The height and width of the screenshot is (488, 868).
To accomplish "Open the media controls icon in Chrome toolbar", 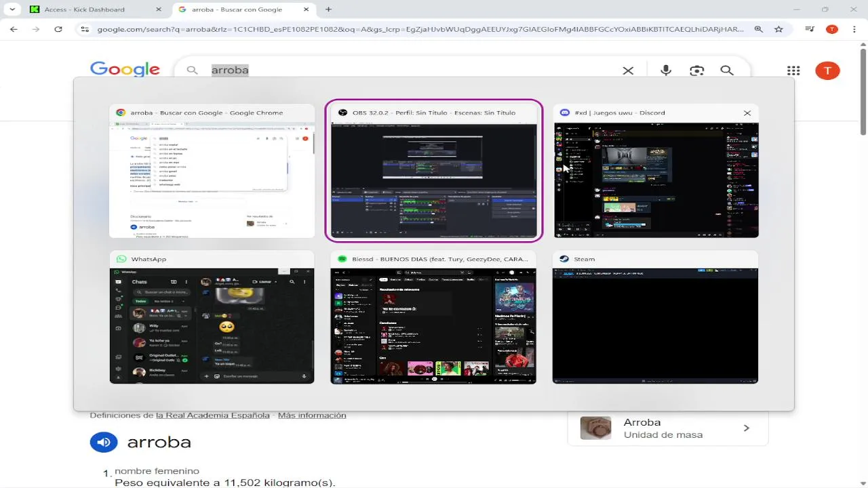I will click(810, 29).
